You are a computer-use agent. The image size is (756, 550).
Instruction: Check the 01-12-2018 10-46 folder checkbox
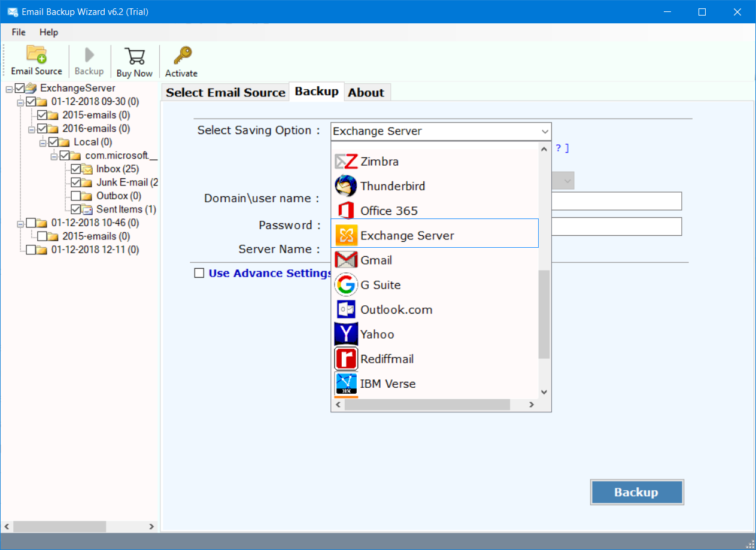click(x=31, y=223)
